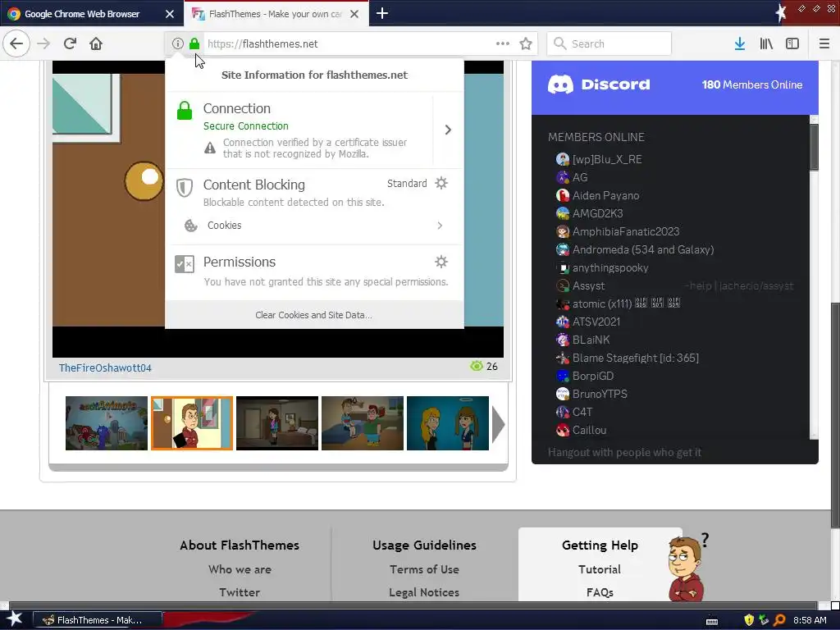Click the taskbar clock 8:58 AM

click(810, 620)
